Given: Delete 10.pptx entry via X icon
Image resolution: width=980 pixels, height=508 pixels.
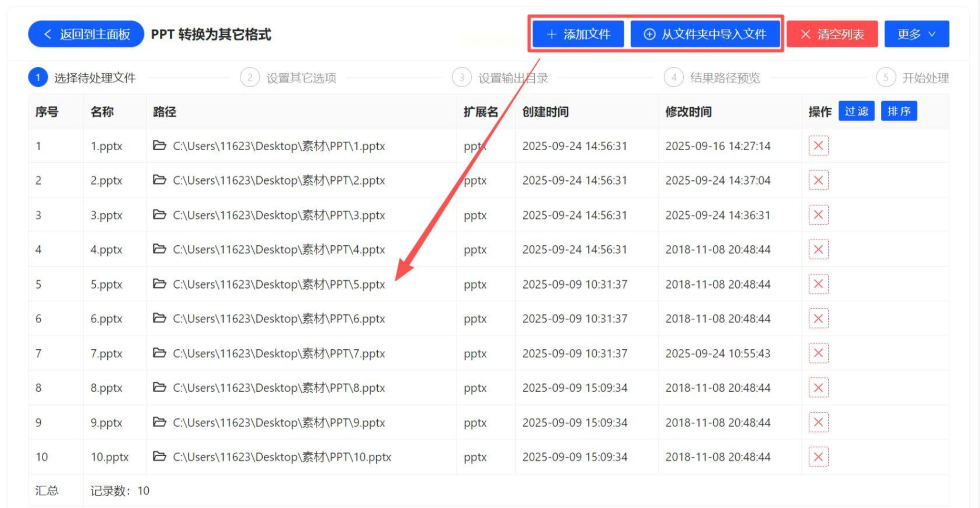Looking at the screenshot, I should (818, 457).
